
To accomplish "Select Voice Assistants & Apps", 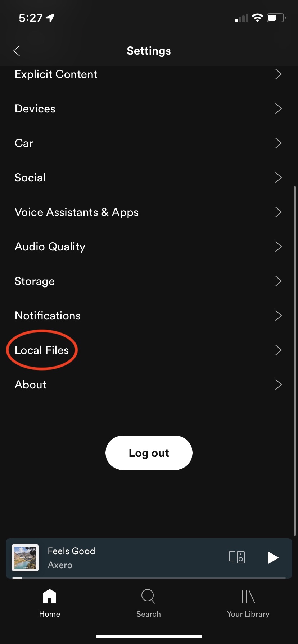I will pyautogui.click(x=76, y=212).
